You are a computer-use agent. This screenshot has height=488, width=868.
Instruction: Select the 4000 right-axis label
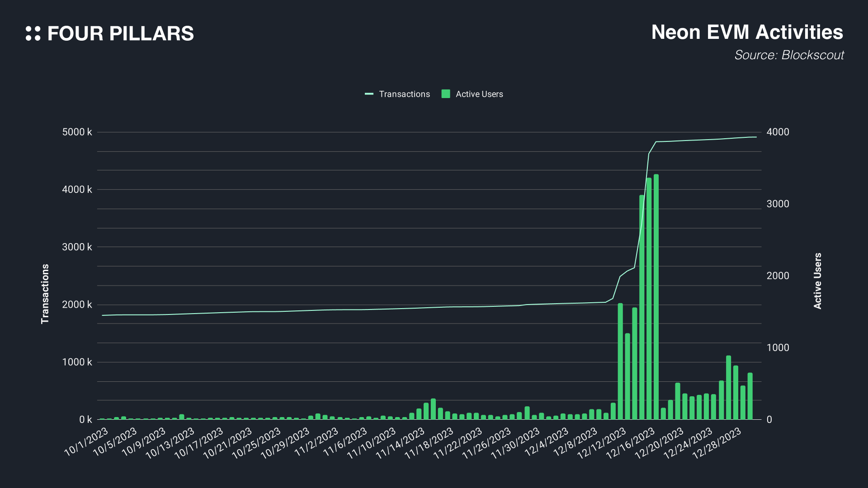[778, 132]
